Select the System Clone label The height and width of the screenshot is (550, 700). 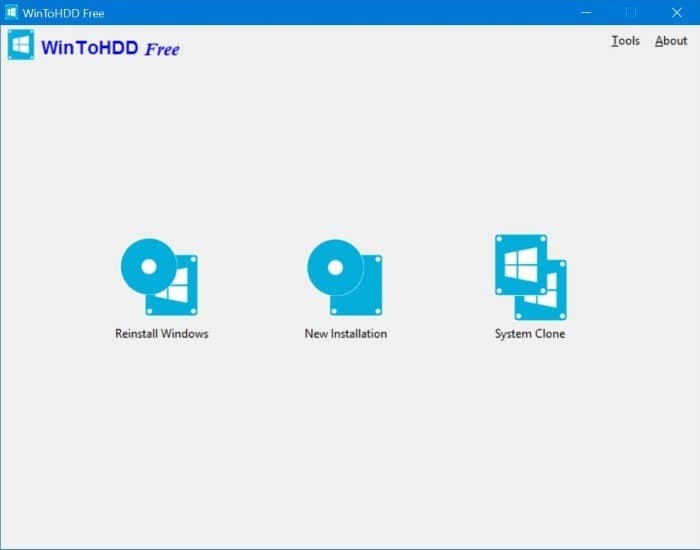530,334
